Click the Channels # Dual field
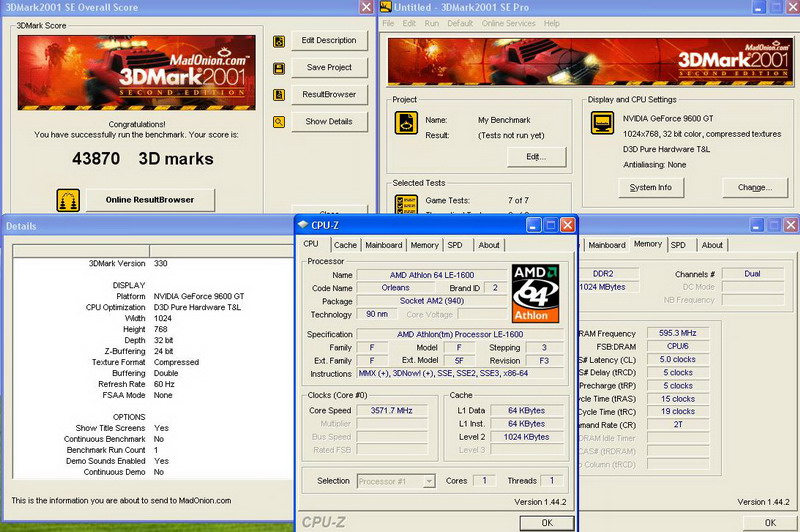800x532 pixels. click(753, 274)
